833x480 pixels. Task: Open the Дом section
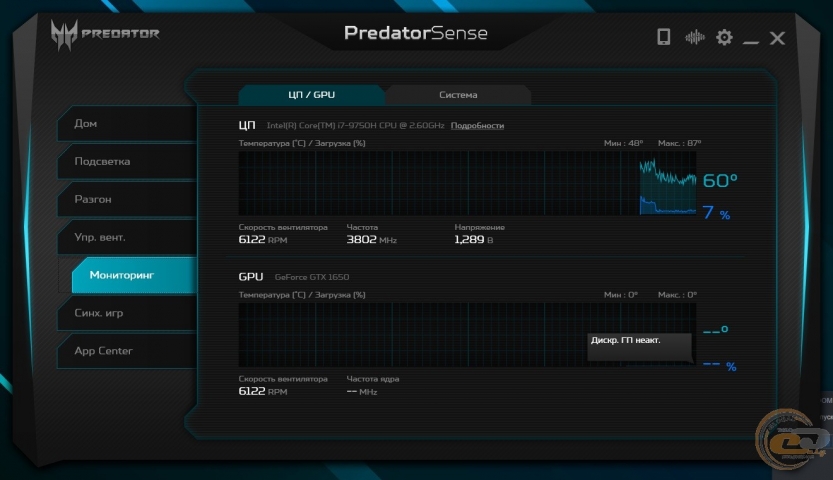[127, 124]
